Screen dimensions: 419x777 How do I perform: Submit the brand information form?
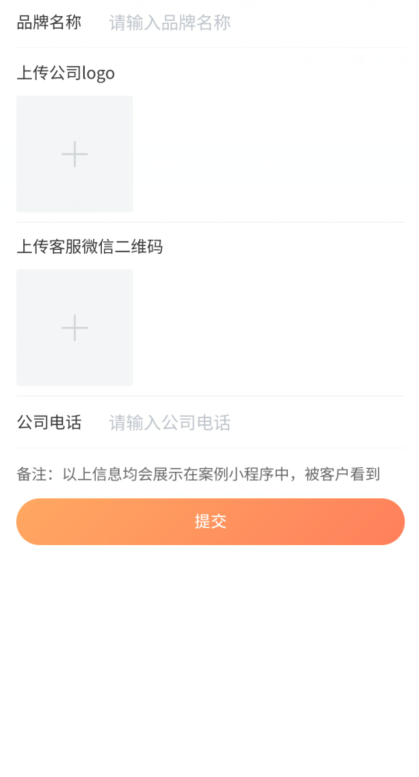point(210,522)
